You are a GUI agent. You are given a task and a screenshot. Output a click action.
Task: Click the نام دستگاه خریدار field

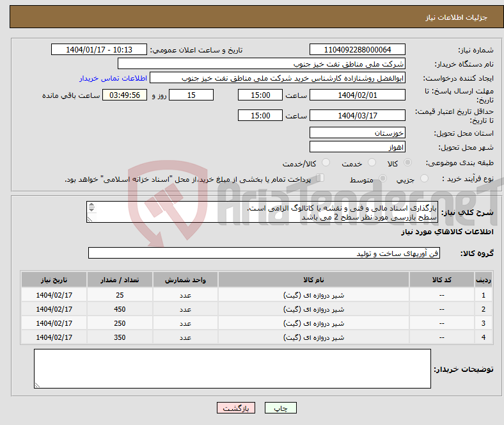coord(262,64)
